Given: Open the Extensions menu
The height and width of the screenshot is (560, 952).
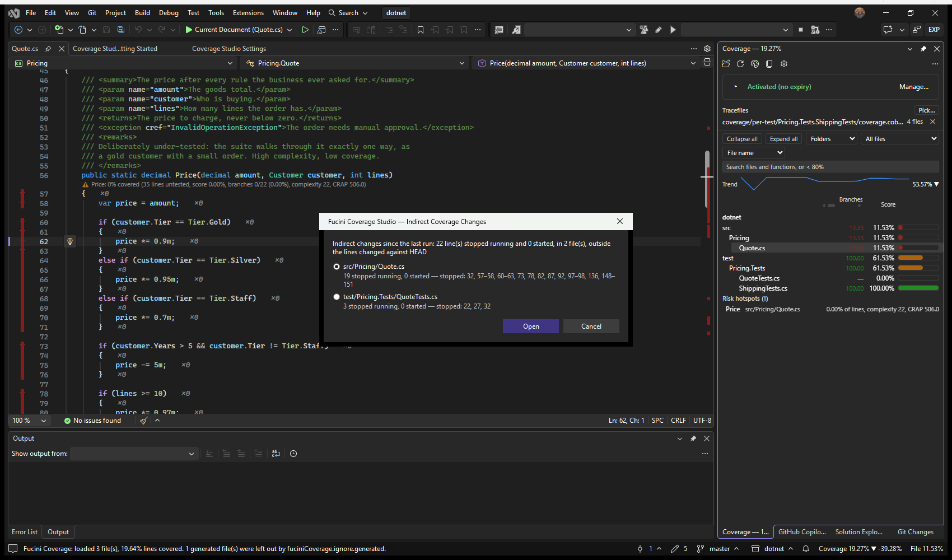Looking at the screenshot, I should click(x=248, y=13).
